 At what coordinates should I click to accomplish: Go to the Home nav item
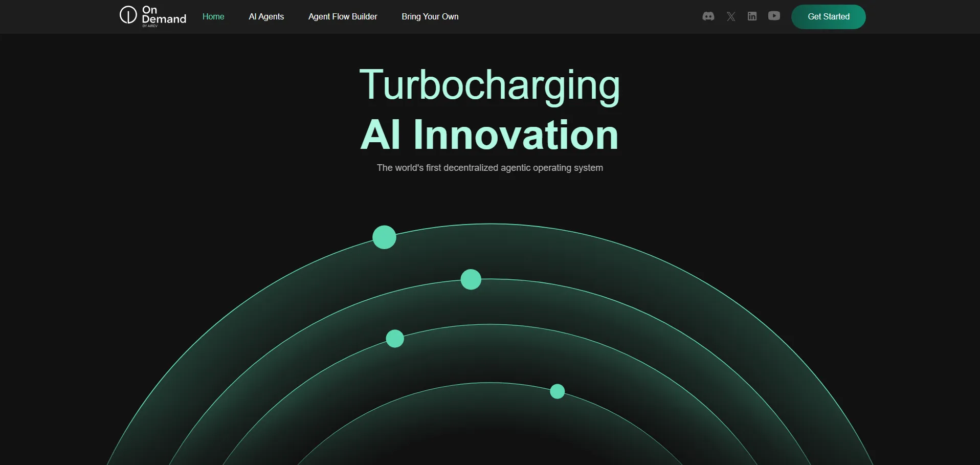pos(213,16)
